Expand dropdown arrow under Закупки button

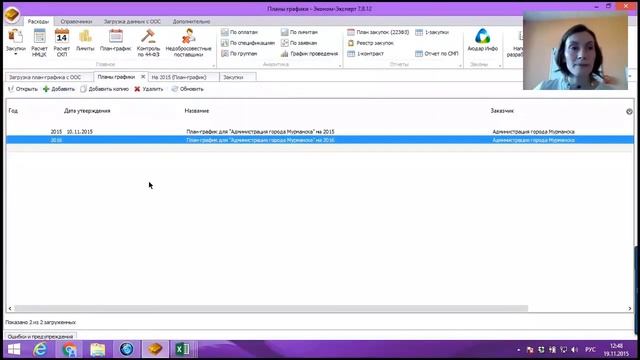(x=16, y=54)
